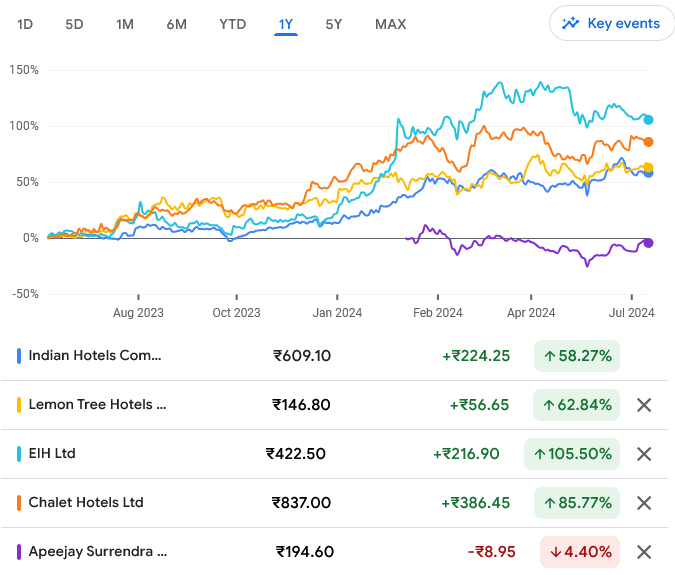
Task: Click the +₹386.45 change value
Action: 476,503
